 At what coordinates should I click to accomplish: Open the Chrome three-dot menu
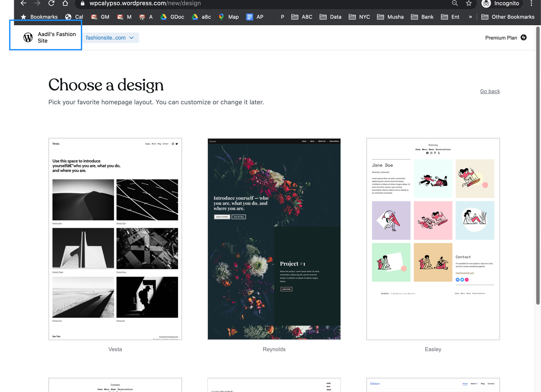pyautogui.click(x=531, y=3)
